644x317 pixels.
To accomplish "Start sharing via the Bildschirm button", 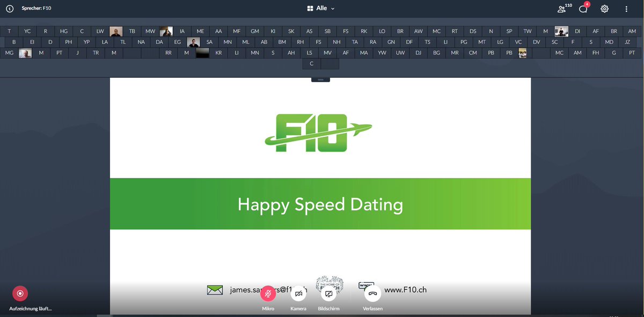I will (x=328, y=293).
